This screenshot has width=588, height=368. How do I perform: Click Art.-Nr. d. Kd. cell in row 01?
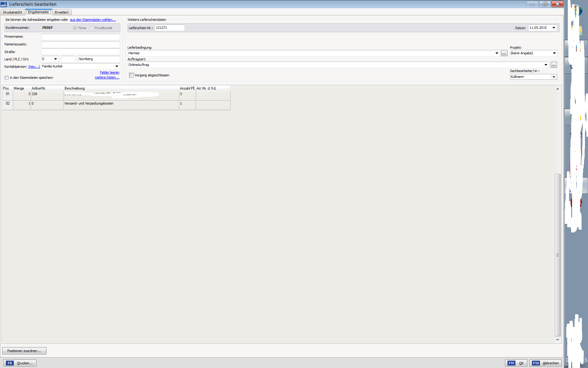213,95
